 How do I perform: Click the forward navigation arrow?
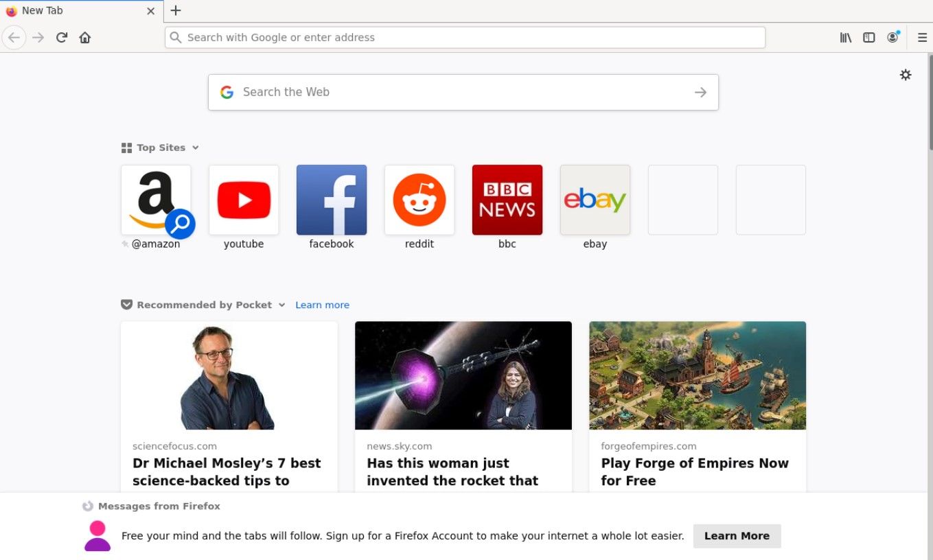coord(38,38)
